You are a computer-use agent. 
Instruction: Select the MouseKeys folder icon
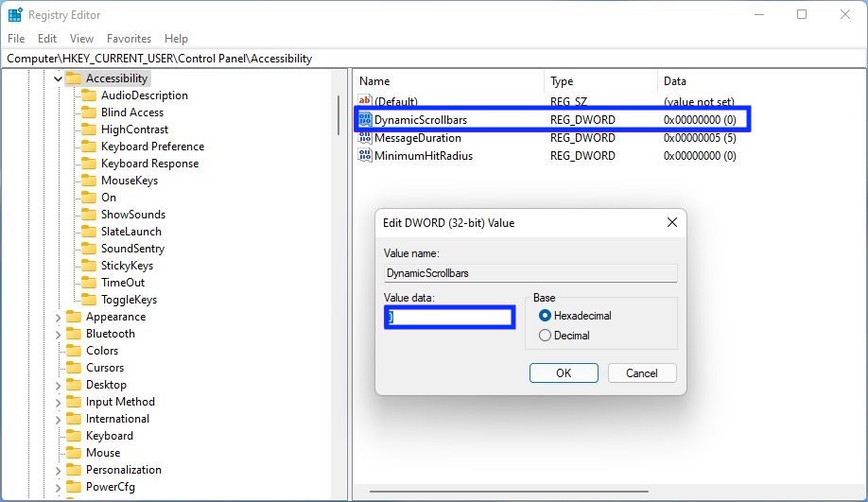pyautogui.click(x=89, y=181)
